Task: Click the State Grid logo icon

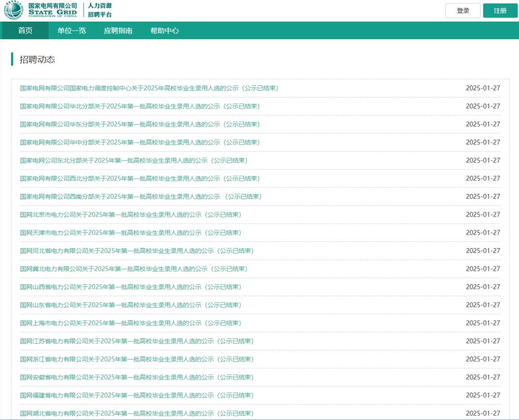Action: coord(13,11)
